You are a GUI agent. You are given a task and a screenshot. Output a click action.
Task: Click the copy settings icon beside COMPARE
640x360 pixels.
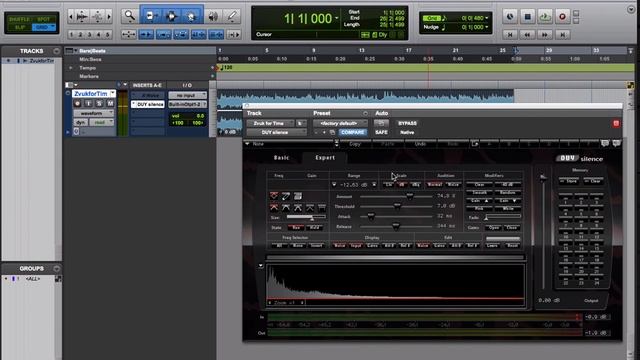(x=332, y=132)
